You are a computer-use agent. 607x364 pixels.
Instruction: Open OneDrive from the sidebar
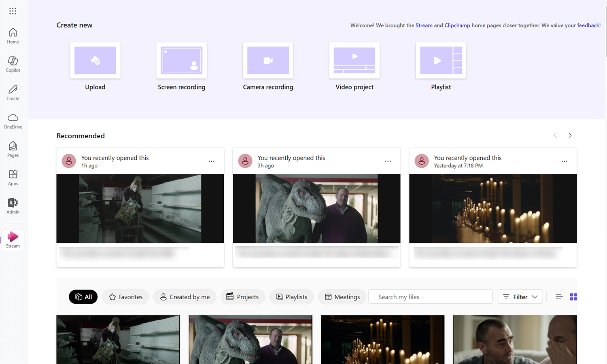click(x=13, y=121)
